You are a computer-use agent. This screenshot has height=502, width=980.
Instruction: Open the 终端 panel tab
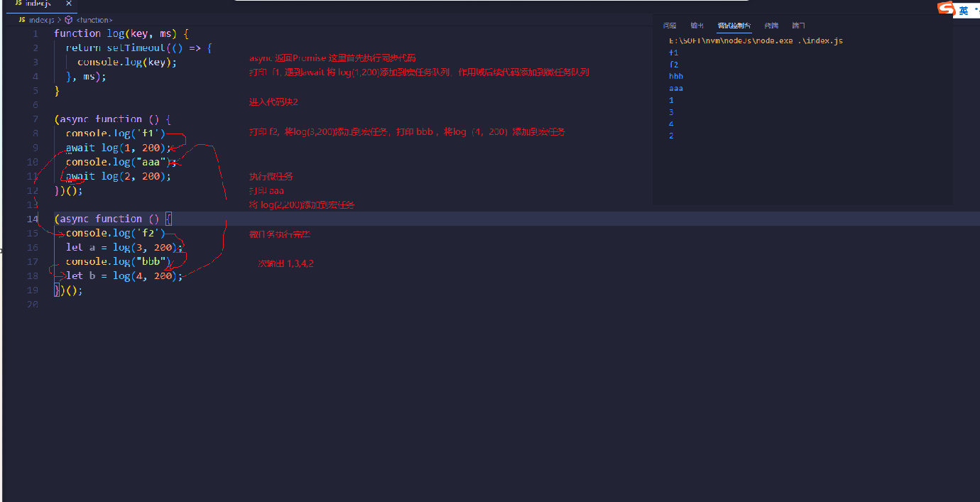point(771,26)
